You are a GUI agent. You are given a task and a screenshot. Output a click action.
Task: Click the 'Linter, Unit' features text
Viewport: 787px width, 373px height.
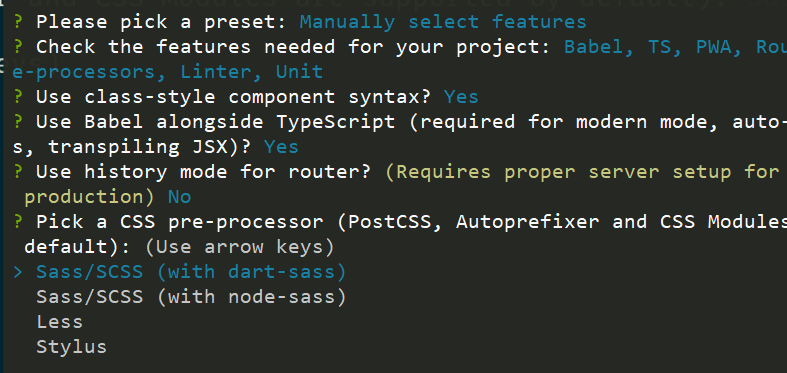(x=251, y=72)
